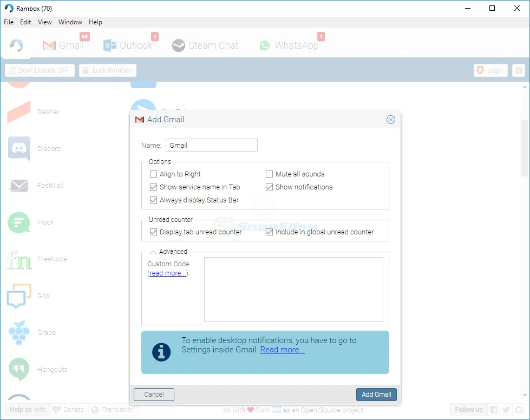
Task: Click the Lock Rambox button
Action: (108, 70)
